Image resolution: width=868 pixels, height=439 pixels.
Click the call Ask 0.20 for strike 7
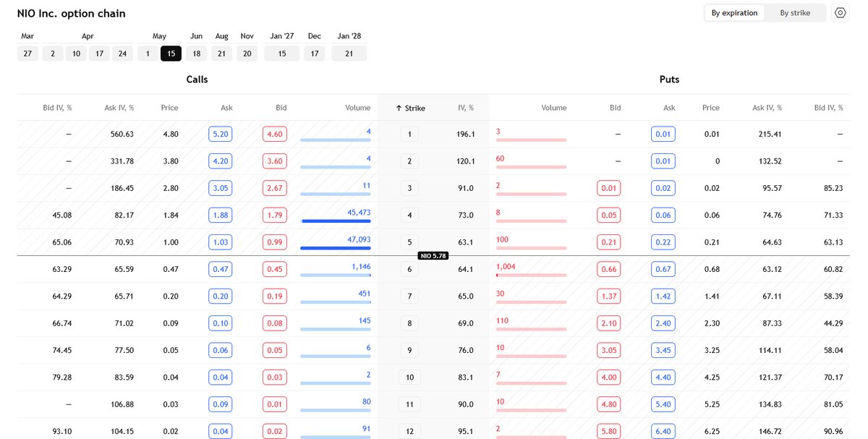tap(221, 296)
